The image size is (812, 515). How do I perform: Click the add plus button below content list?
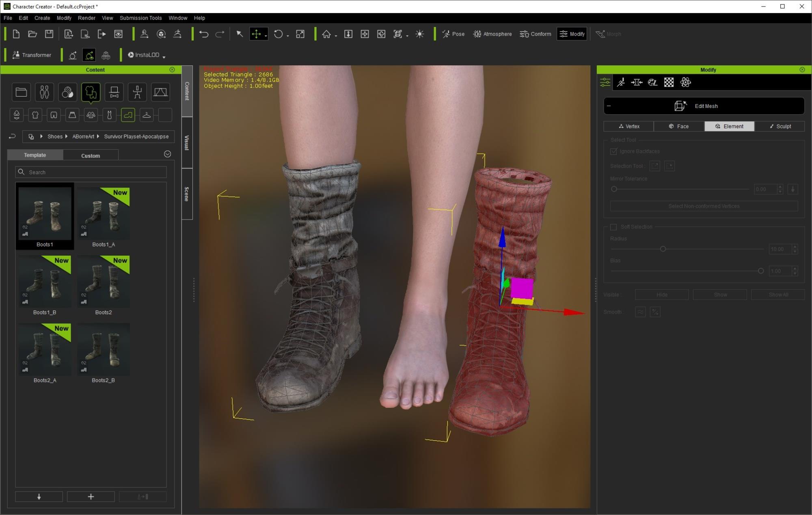click(x=91, y=497)
